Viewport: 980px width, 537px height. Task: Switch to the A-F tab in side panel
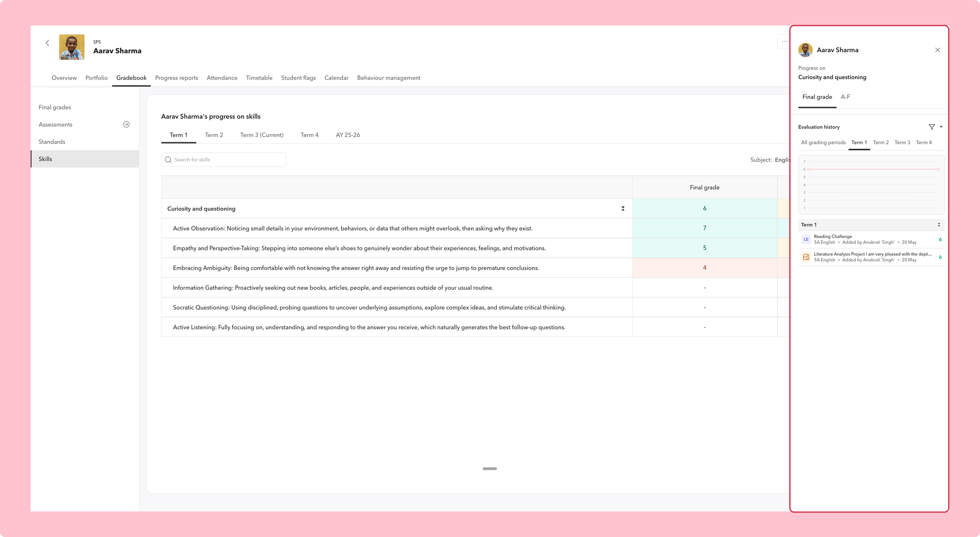point(845,97)
